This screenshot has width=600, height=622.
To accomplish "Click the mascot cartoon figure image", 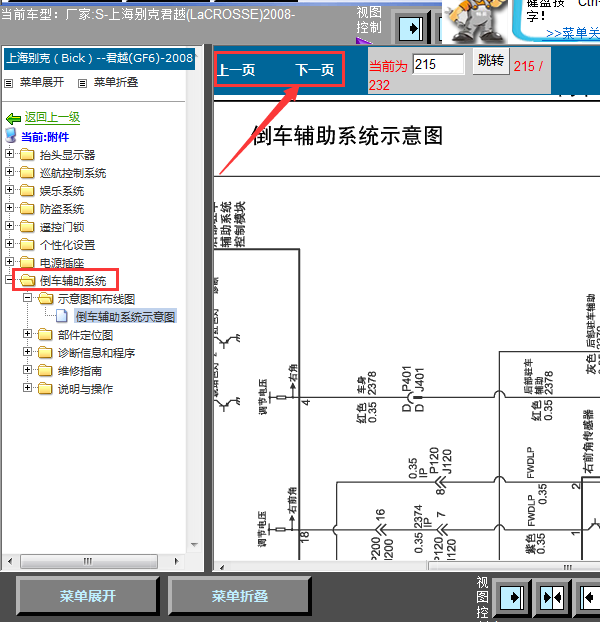I will click(475, 21).
